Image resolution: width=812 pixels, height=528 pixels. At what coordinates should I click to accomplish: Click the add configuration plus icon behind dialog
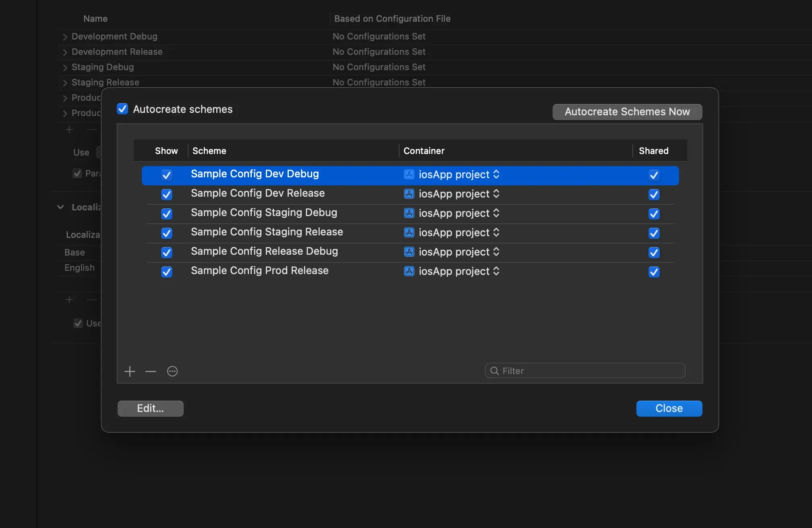pos(69,129)
